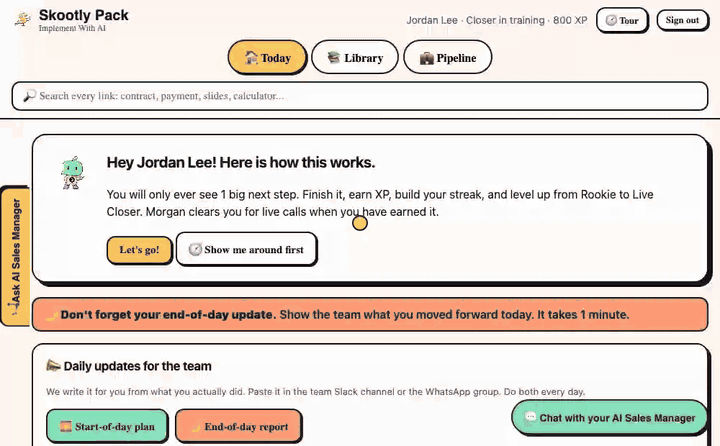Click the Implement With AI tagline

coord(72,28)
